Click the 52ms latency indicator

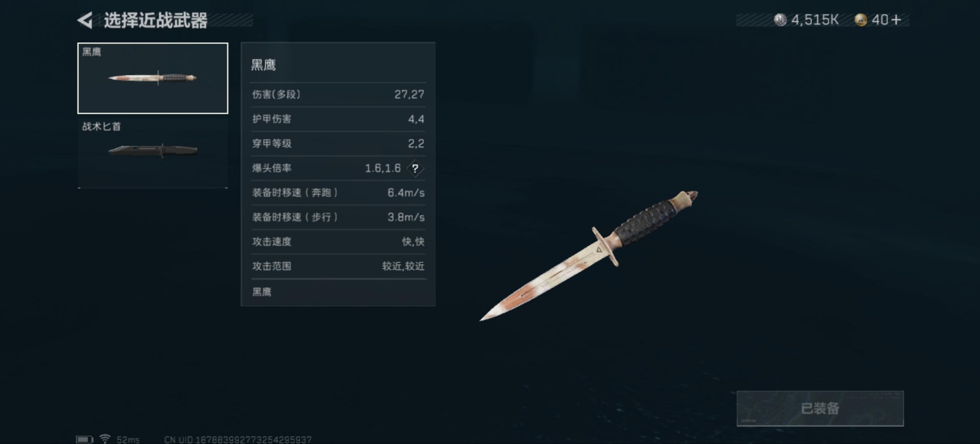click(x=128, y=439)
